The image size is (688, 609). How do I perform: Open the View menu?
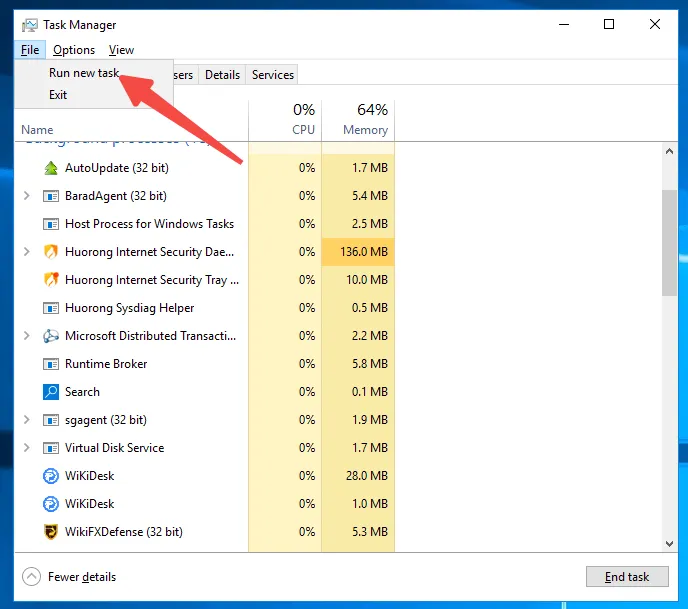(x=121, y=50)
